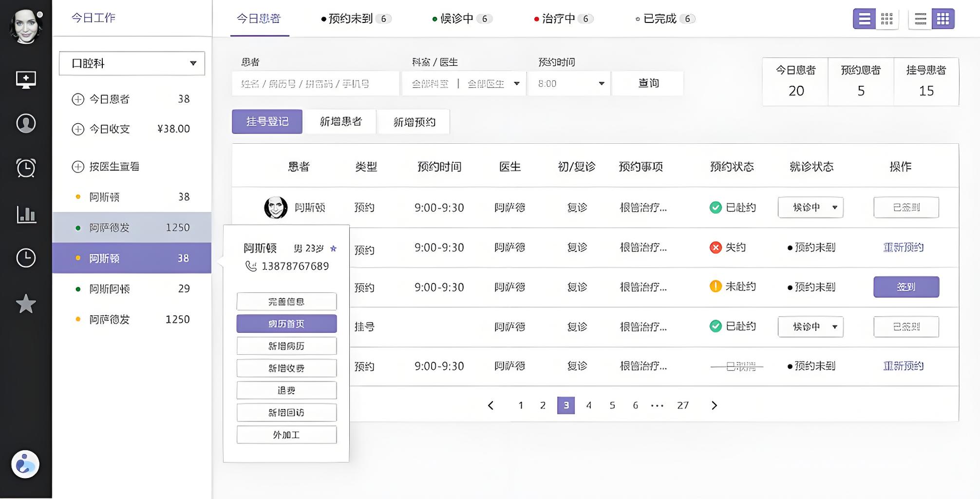Switch to grid card view top right

(x=944, y=19)
